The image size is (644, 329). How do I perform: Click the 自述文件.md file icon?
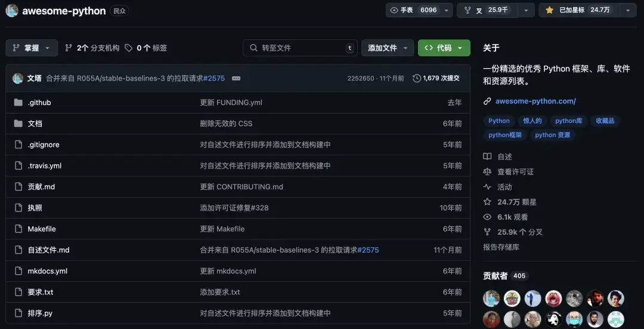coord(18,250)
